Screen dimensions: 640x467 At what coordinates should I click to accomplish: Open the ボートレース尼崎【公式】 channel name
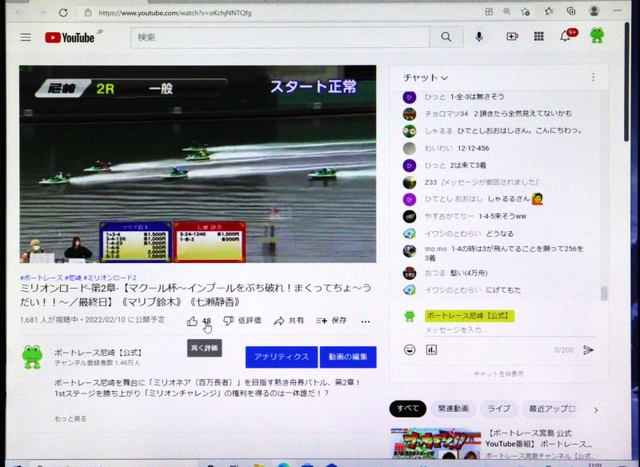(x=98, y=353)
